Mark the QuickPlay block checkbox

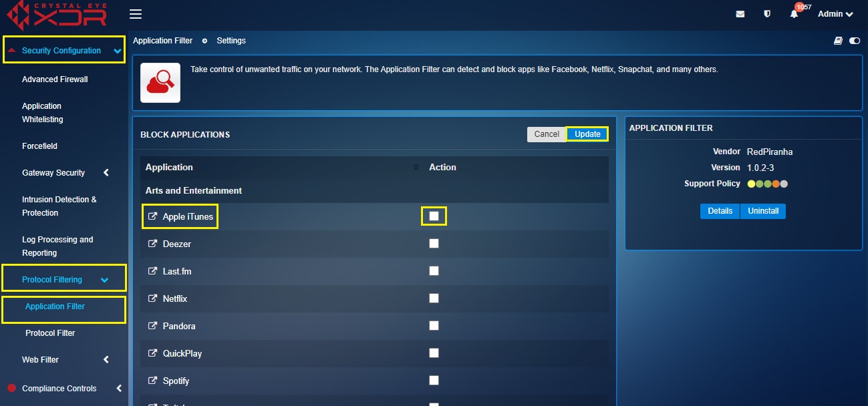pos(434,353)
